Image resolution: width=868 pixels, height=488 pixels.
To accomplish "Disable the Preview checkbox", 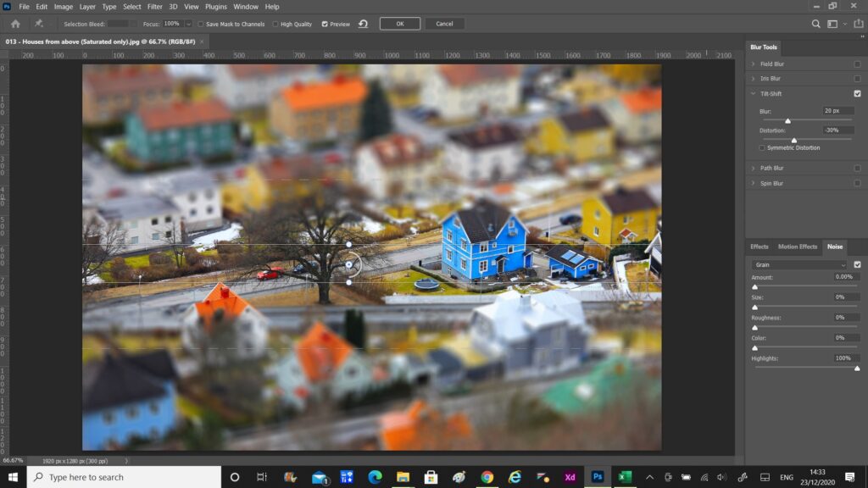I will click(325, 24).
